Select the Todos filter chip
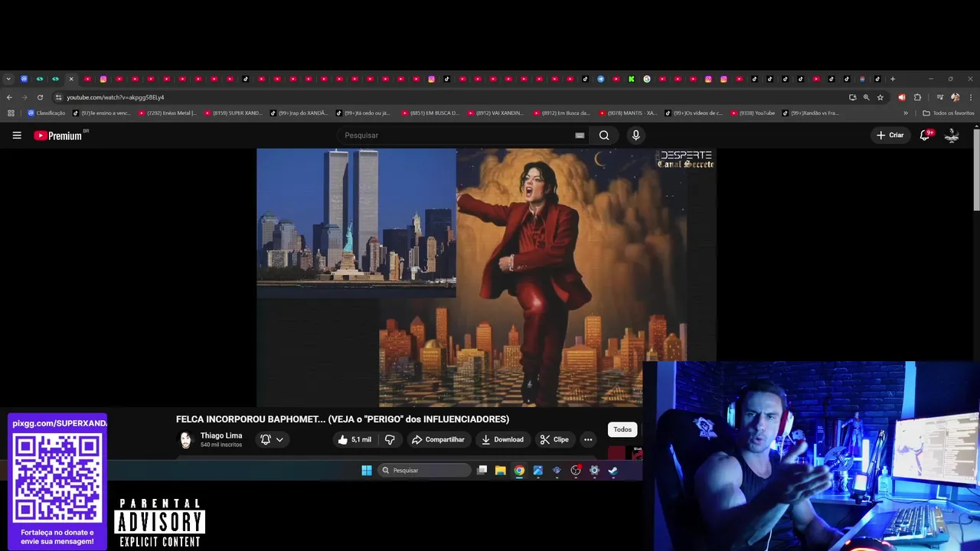 (622, 429)
